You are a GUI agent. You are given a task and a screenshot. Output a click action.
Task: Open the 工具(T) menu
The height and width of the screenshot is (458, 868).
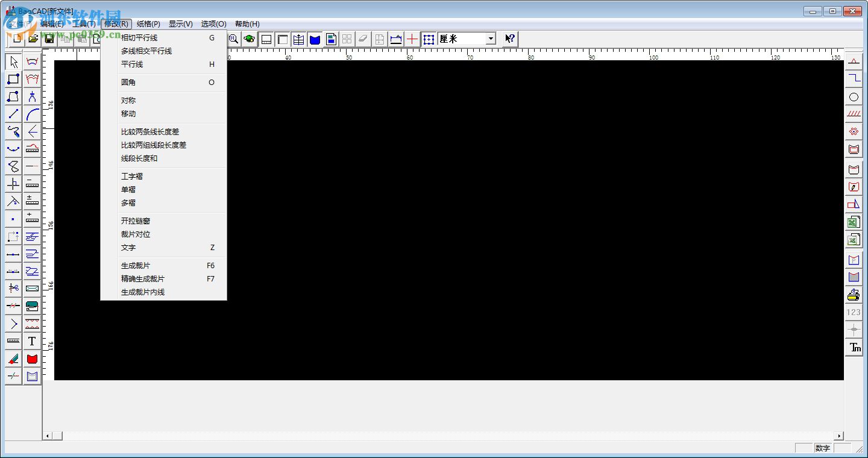[84, 24]
